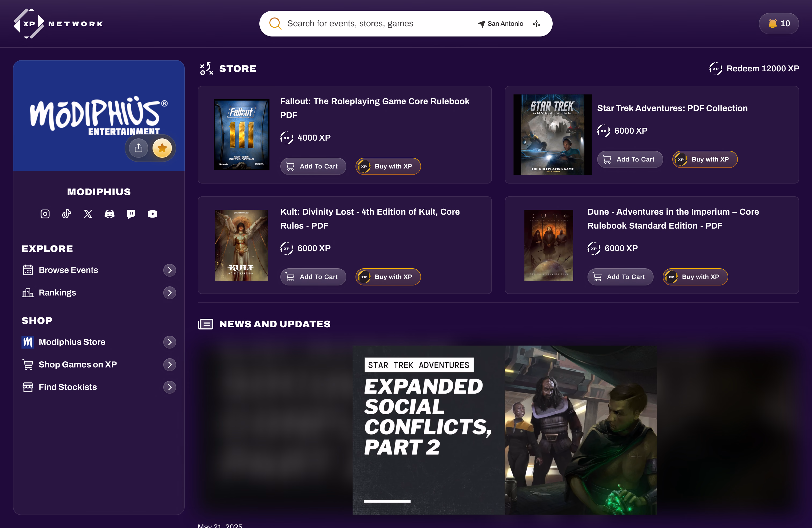Open Modiphius YouTube icon
Image resolution: width=812 pixels, height=528 pixels.
coord(152,214)
